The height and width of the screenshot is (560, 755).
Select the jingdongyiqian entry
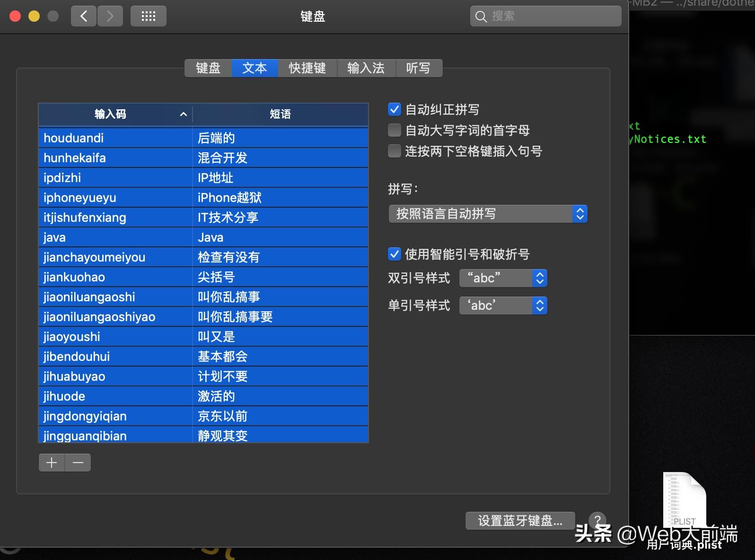click(203, 416)
